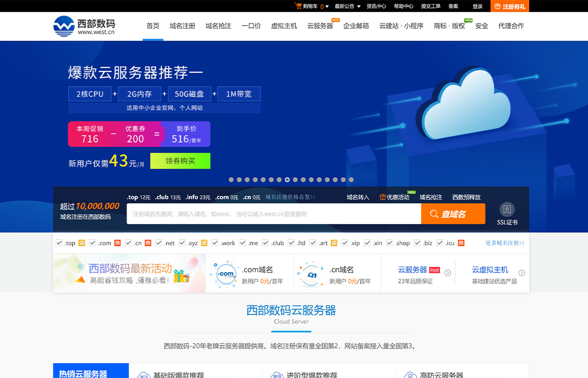Toggle the .top domain checkbox
The height and width of the screenshot is (378, 588).
coord(59,243)
